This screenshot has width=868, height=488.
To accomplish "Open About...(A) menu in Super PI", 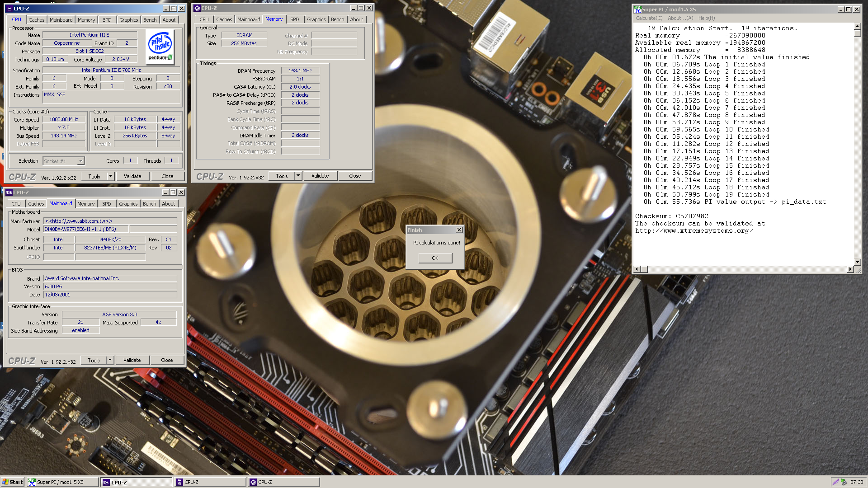I will click(680, 18).
